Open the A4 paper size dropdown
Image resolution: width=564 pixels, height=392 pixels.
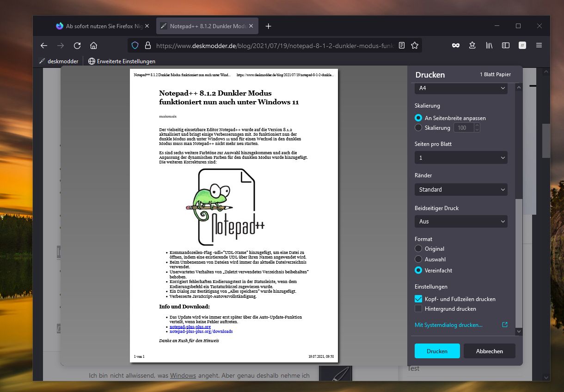[x=461, y=88]
